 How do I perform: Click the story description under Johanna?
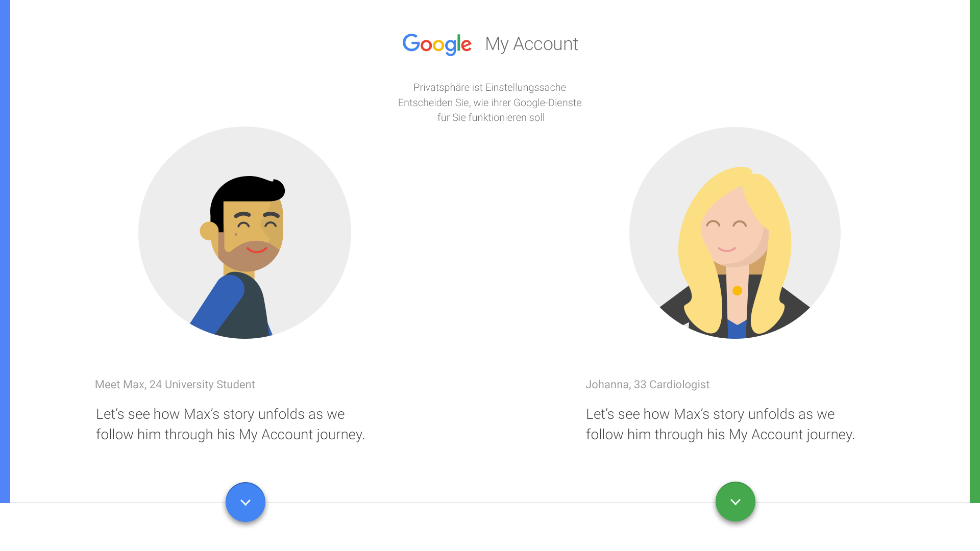720,424
